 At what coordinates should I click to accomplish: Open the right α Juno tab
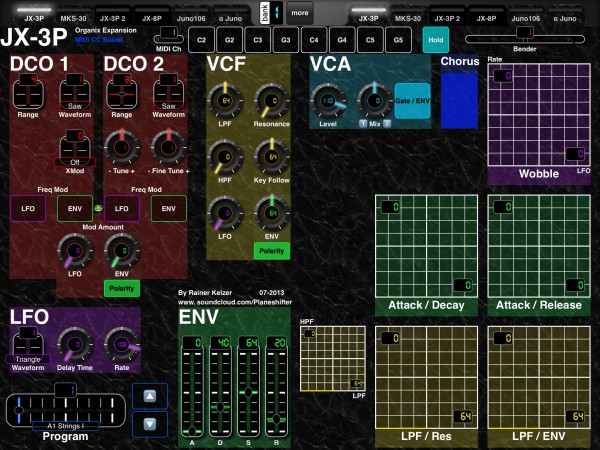[565, 15]
